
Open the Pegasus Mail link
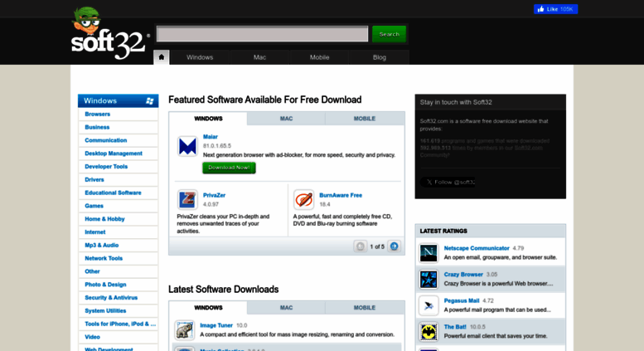[461, 301]
